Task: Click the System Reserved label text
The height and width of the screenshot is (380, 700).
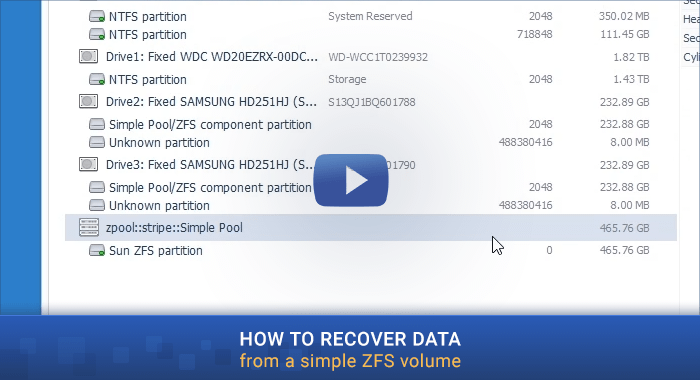Action: 371,17
